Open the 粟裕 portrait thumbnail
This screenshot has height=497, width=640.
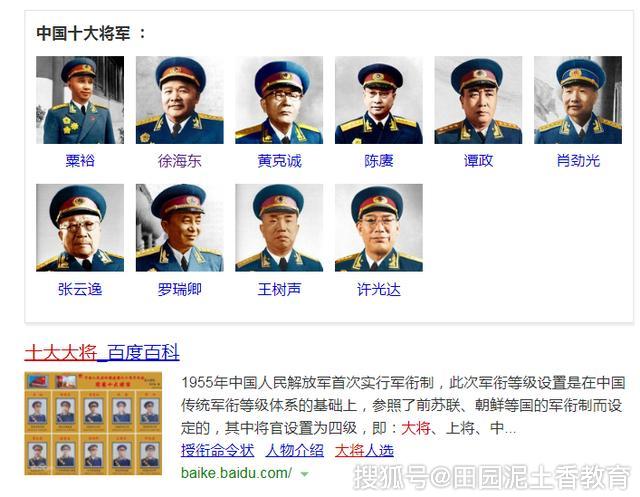(x=80, y=100)
